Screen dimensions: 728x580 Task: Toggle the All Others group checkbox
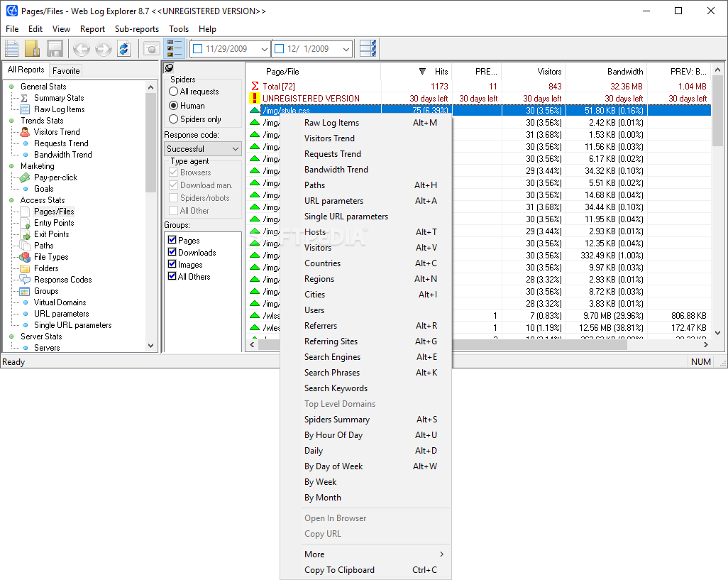tap(172, 276)
